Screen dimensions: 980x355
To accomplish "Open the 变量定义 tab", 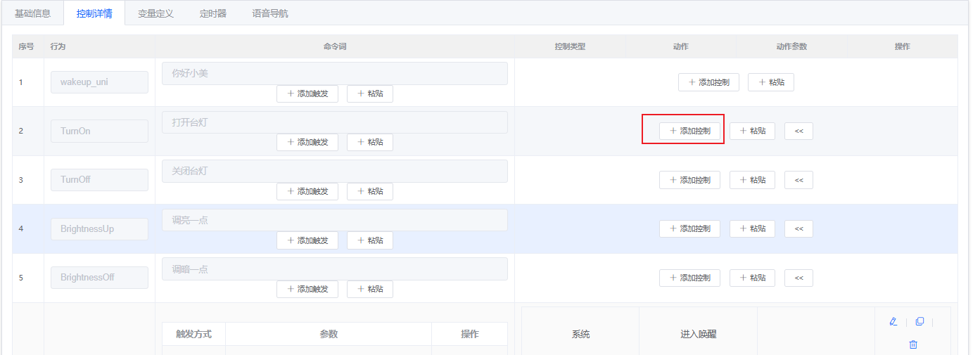I will (x=155, y=13).
